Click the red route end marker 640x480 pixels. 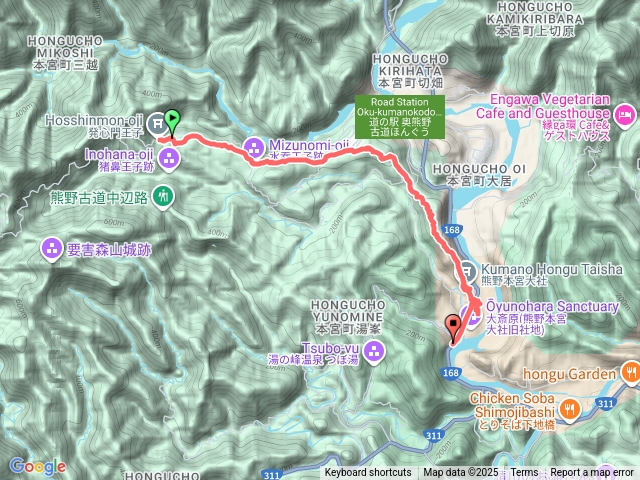click(x=453, y=329)
